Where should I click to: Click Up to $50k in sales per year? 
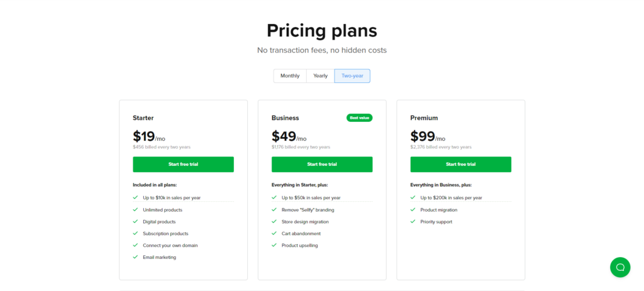point(311,198)
